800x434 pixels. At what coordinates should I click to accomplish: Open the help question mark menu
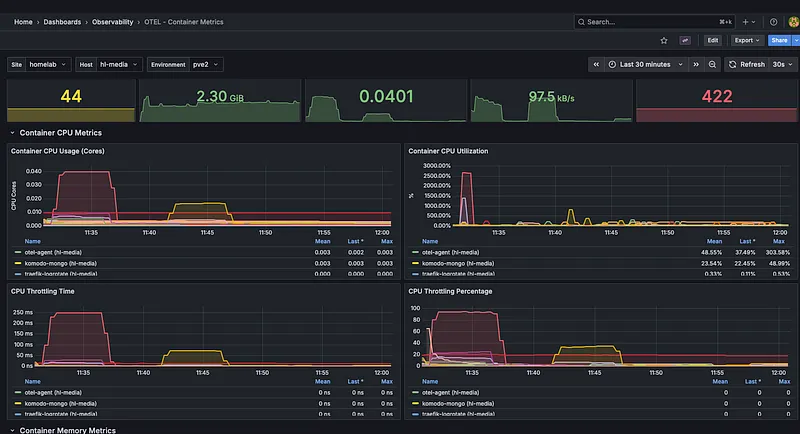tap(773, 21)
